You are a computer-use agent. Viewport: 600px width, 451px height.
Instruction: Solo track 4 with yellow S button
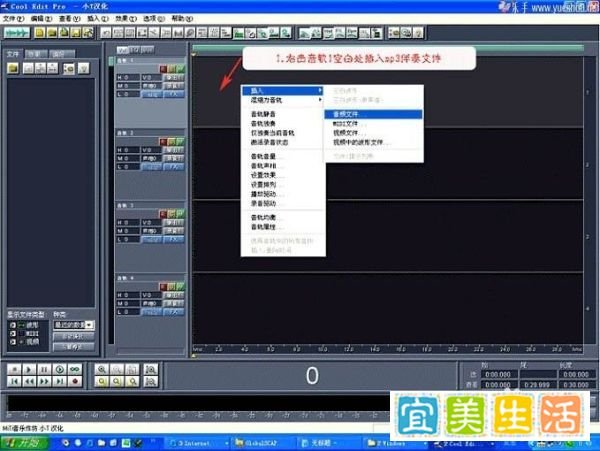tap(172, 287)
